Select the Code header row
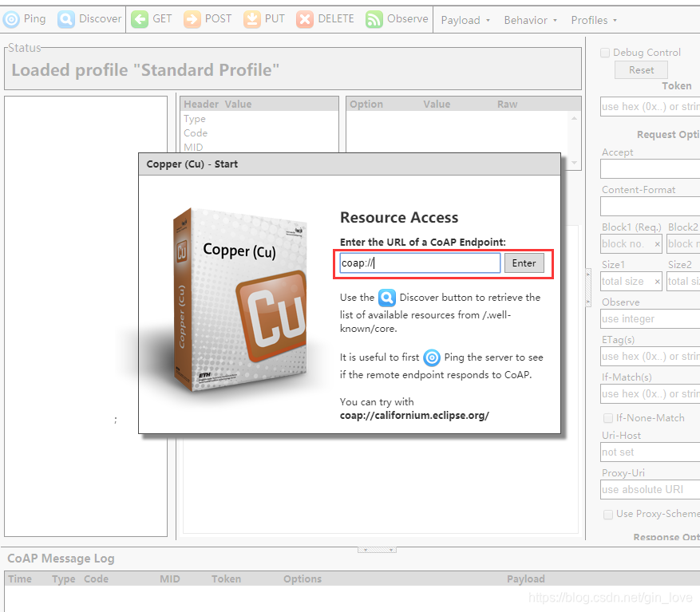 click(259, 133)
